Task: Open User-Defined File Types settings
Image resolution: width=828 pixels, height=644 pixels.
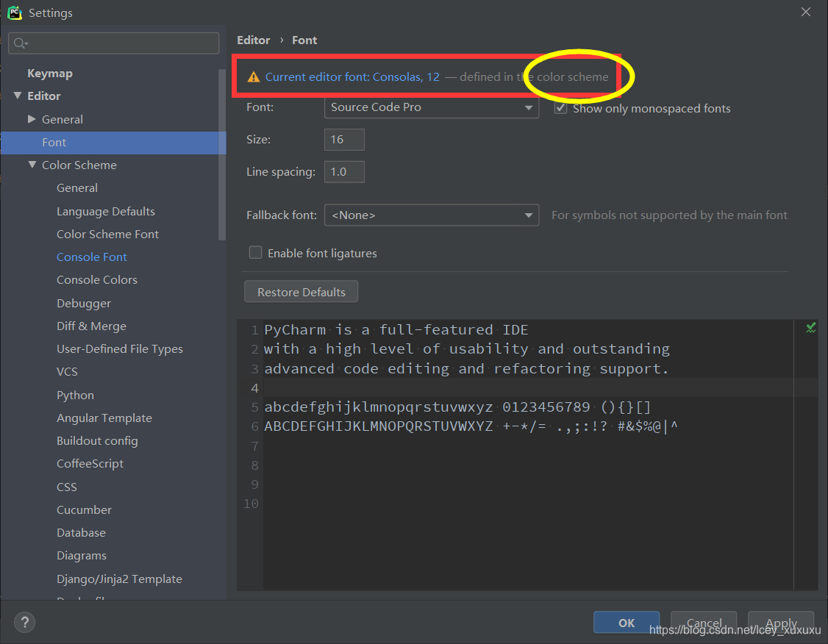Action: 120,349
